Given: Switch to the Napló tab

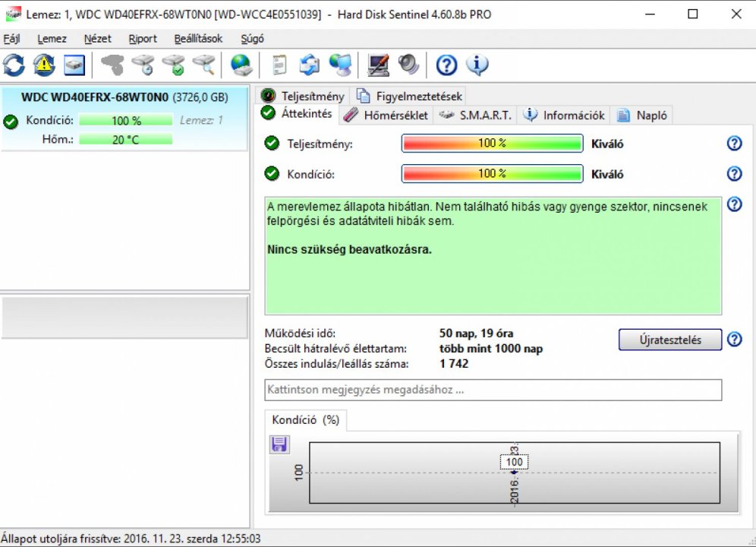Looking at the screenshot, I should coord(642,115).
